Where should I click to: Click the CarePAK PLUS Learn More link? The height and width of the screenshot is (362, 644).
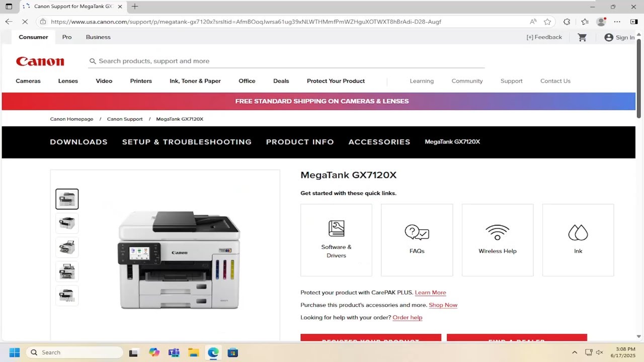click(430, 293)
